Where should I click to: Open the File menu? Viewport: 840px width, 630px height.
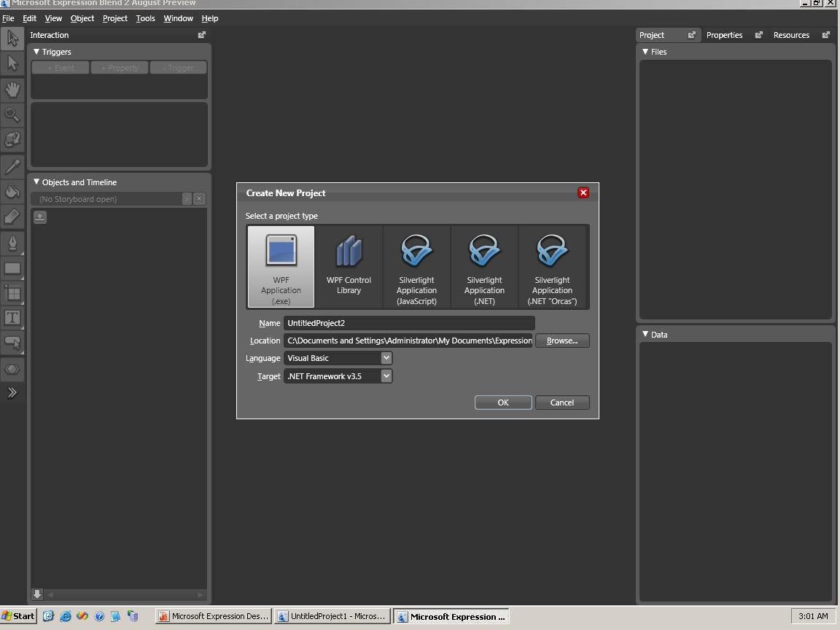[8, 18]
